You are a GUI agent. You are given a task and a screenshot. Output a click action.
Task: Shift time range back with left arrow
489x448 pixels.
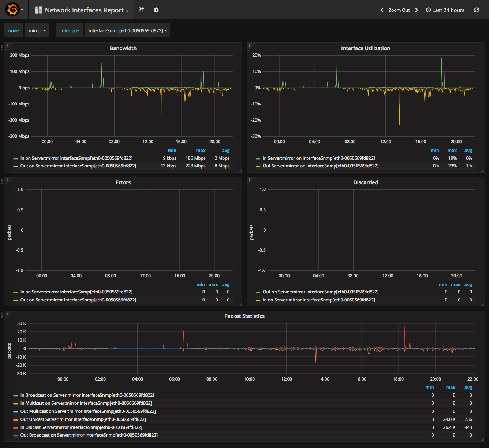382,10
